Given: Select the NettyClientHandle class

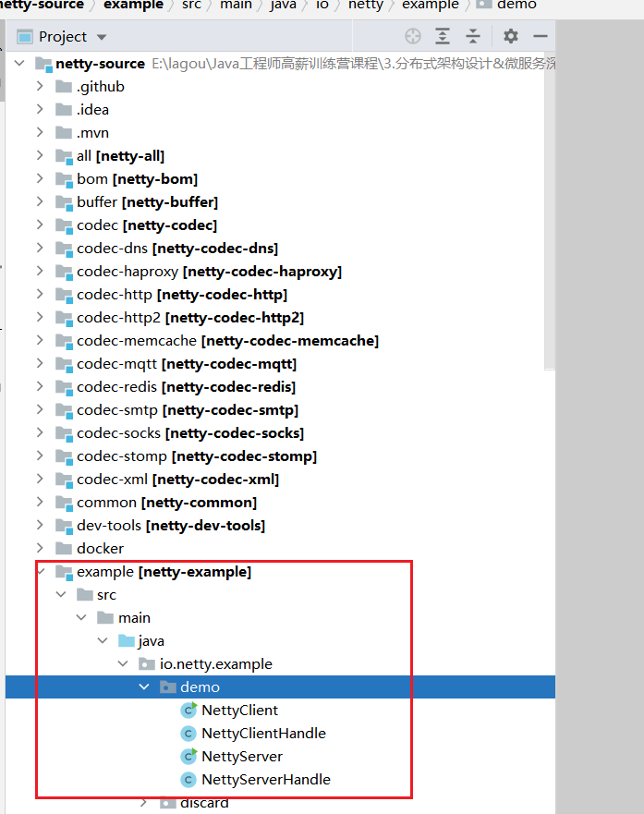Looking at the screenshot, I should pyautogui.click(x=263, y=733).
